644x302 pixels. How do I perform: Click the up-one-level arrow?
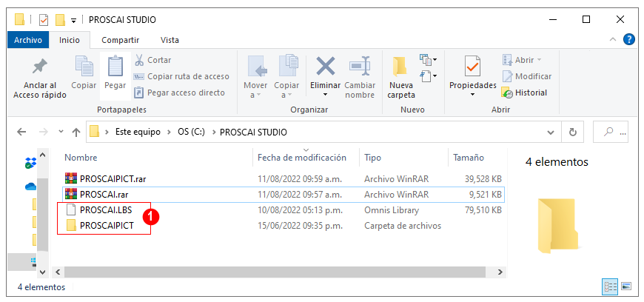[76, 132]
